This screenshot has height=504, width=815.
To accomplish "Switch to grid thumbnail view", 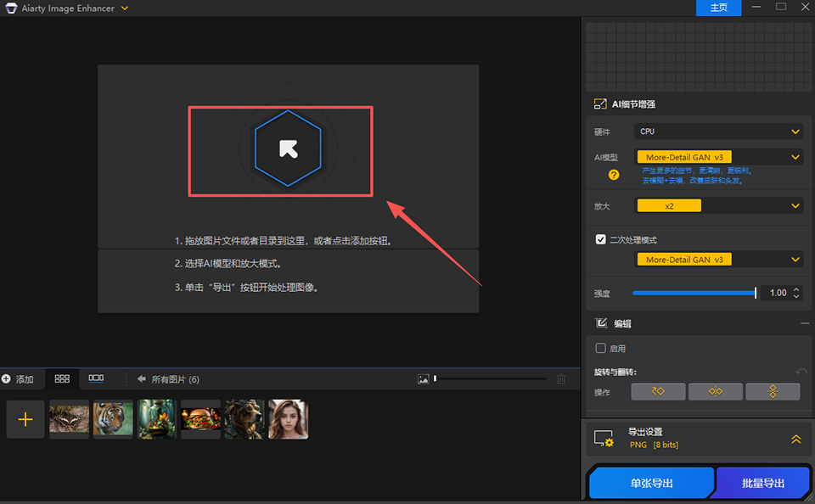I will [62, 378].
